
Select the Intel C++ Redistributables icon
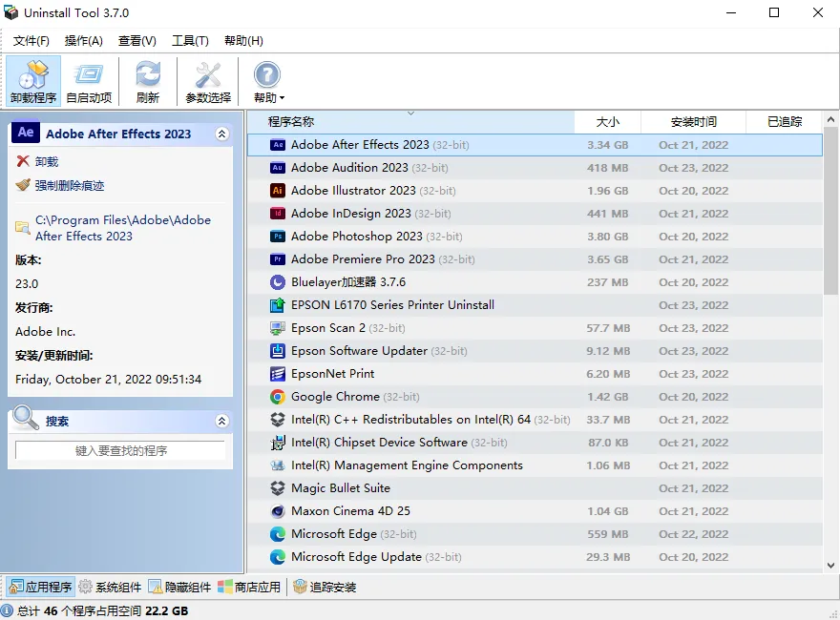click(278, 420)
